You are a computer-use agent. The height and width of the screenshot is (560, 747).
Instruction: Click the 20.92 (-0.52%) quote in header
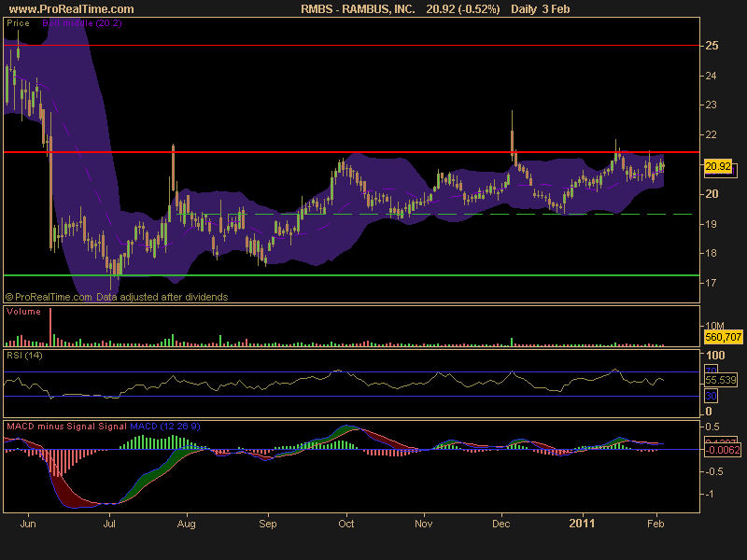pyautogui.click(x=463, y=9)
